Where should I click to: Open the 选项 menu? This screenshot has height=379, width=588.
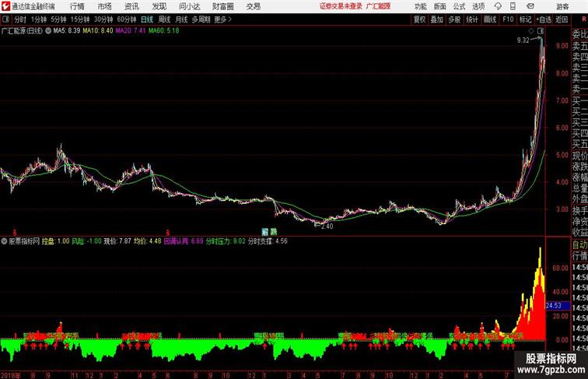point(478,6)
